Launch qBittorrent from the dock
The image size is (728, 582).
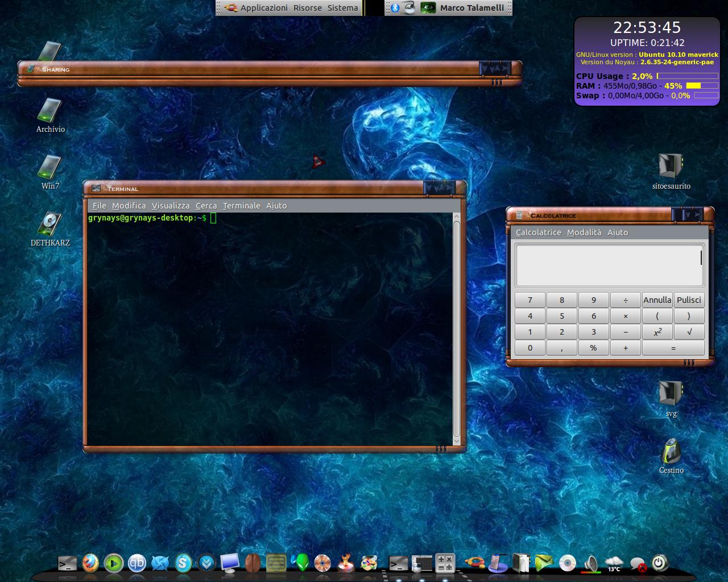coord(137,563)
